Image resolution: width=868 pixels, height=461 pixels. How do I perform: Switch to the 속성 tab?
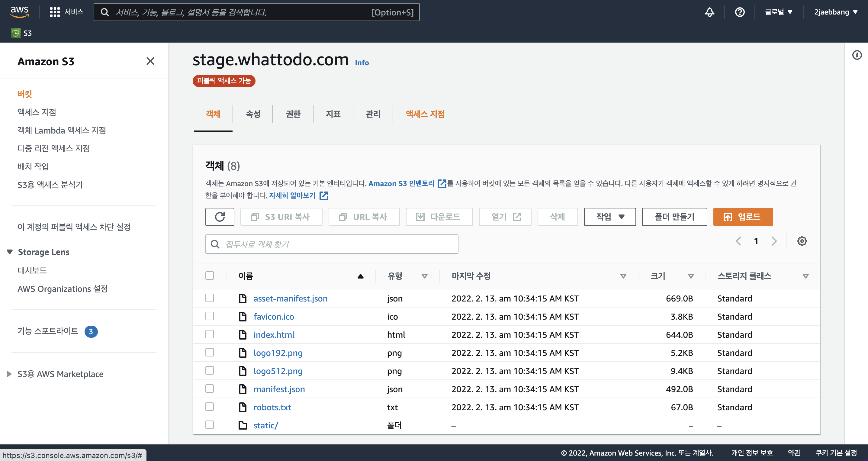coord(253,114)
